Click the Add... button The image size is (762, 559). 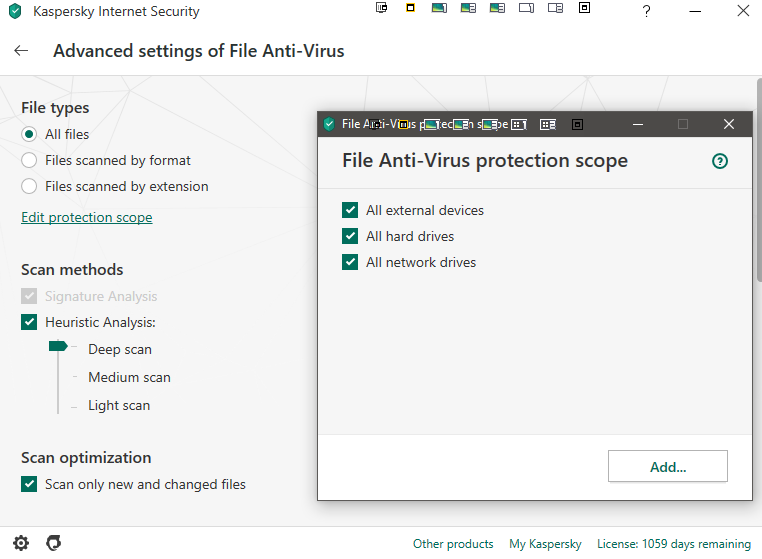pyautogui.click(x=667, y=466)
